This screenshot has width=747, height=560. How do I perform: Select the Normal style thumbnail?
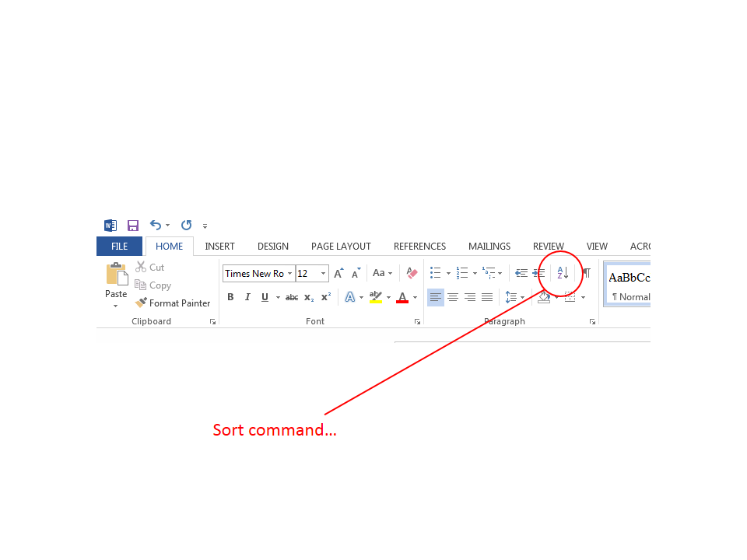pyautogui.click(x=627, y=285)
